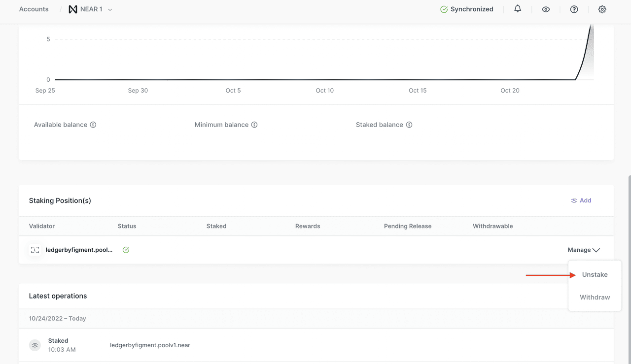Select Unstake from the Manage menu
631x364 pixels.
coord(595,275)
